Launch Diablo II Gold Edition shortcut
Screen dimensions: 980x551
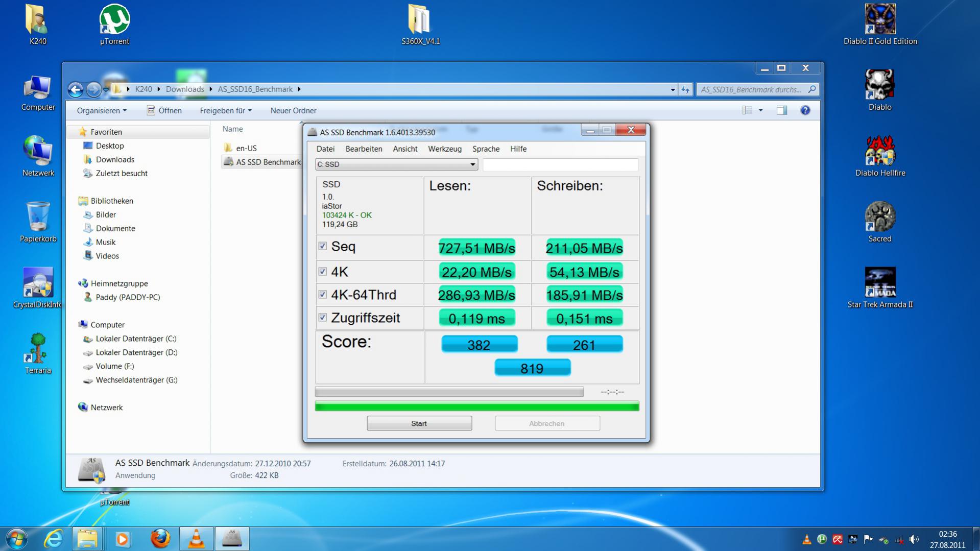coord(880,25)
